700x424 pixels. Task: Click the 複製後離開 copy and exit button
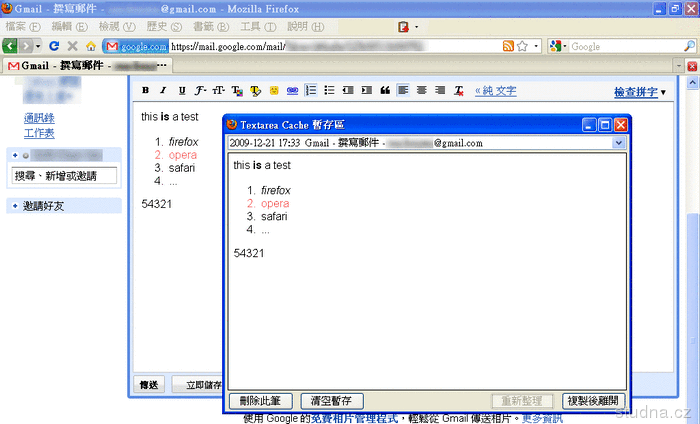point(593,401)
